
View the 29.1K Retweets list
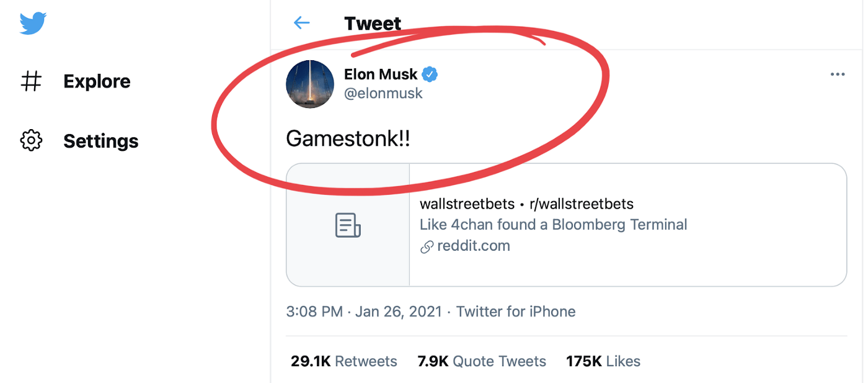click(344, 361)
